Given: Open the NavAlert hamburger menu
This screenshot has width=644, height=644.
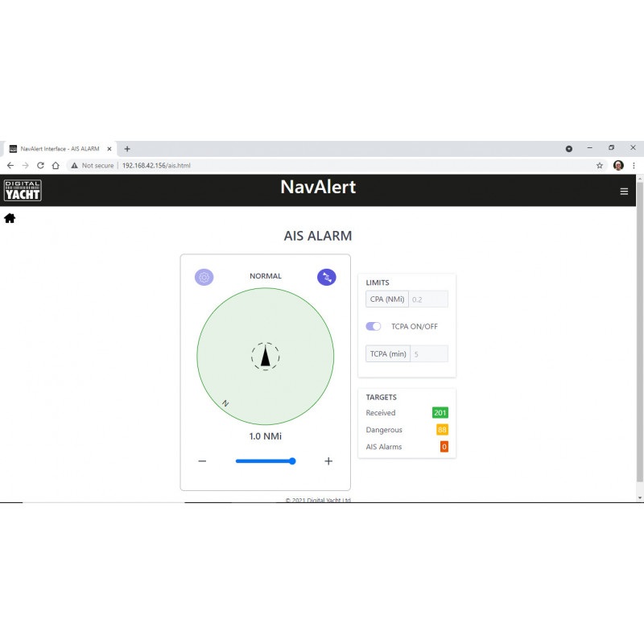Looking at the screenshot, I should coord(624,191).
